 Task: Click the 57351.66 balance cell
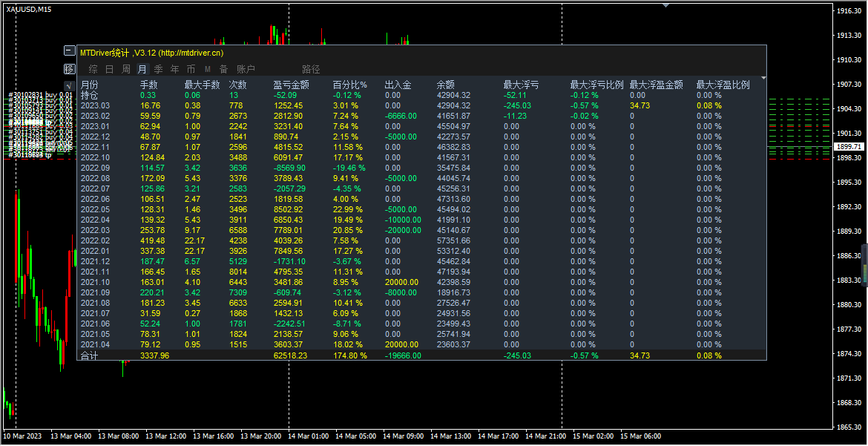pos(454,241)
